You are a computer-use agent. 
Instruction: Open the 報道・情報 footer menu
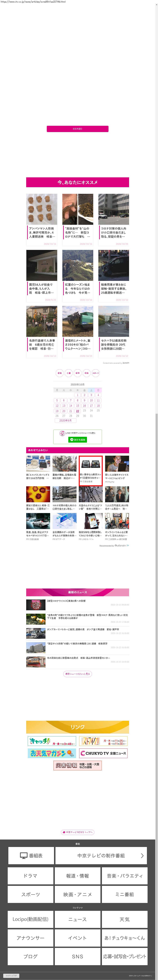click(x=77, y=876)
